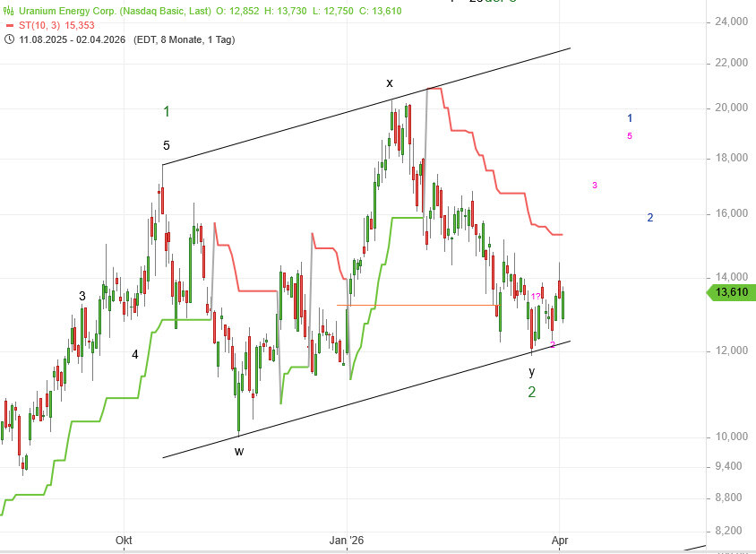Image resolution: width=756 pixels, height=554 pixels.
Task: Select the green wave label 2 below y
Action: [531, 392]
